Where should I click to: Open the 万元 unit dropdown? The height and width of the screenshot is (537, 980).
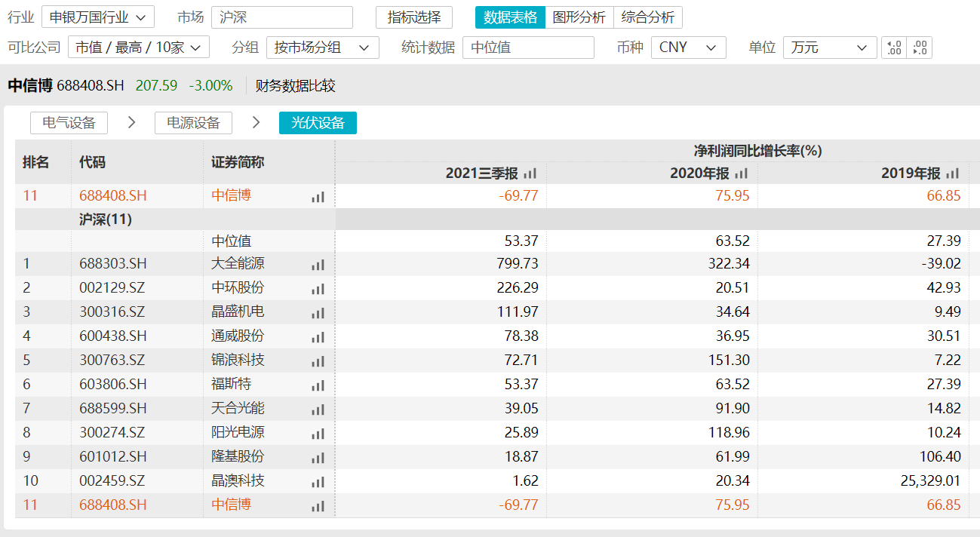point(829,48)
